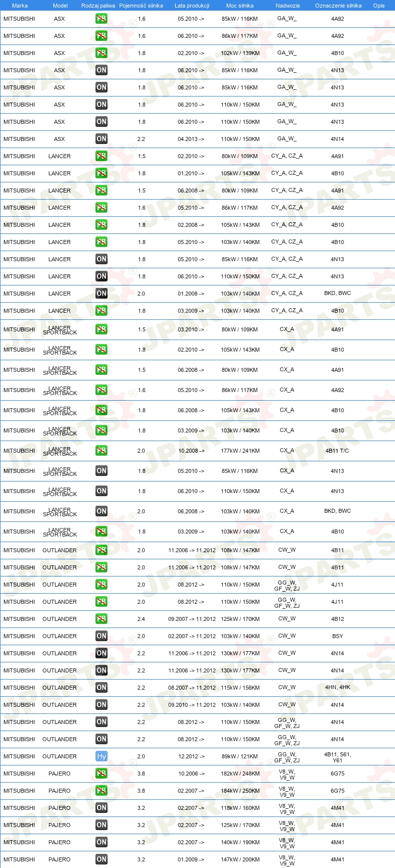Click the petrol icon for Outlander 2.4 4B12
395x868 pixels.
click(x=102, y=619)
